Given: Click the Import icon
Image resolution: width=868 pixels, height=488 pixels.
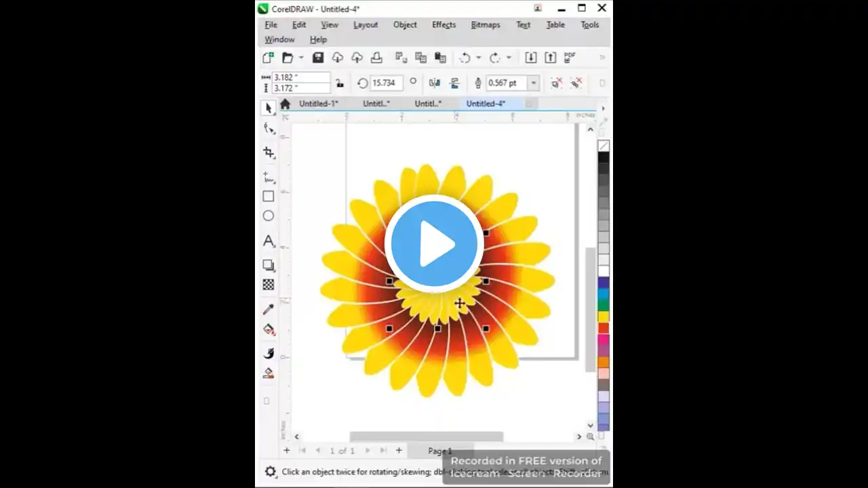Looking at the screenshot, I should pyautogui.click(x=531, y=58).
